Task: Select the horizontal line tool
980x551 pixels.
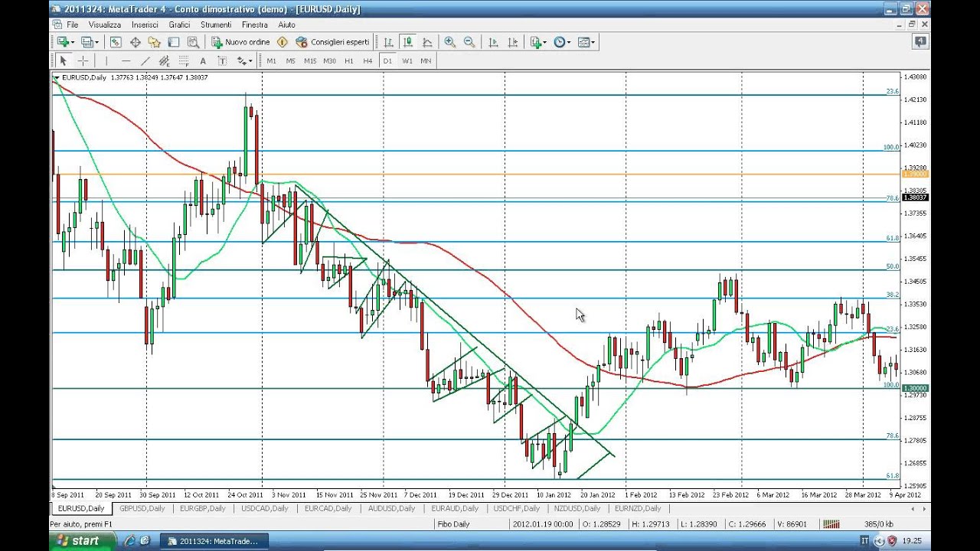Action: click(x=126, y=60)
